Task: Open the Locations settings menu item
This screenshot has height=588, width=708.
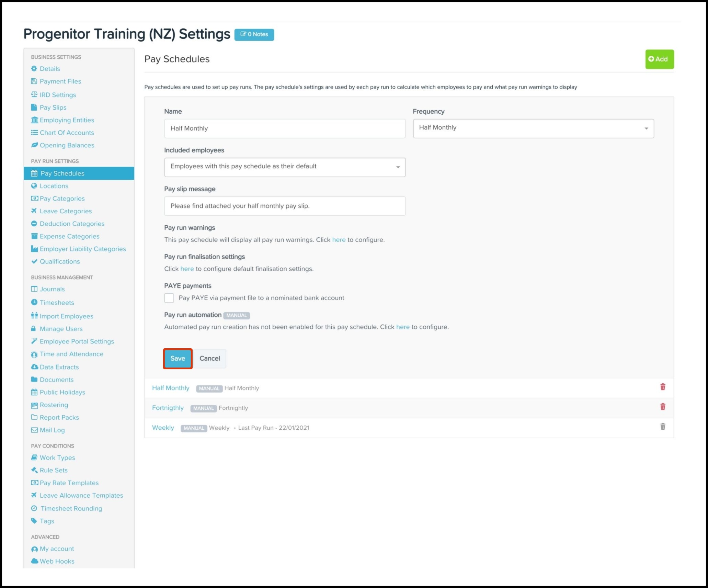Action: pyautogui.click(x=54, y=186)
